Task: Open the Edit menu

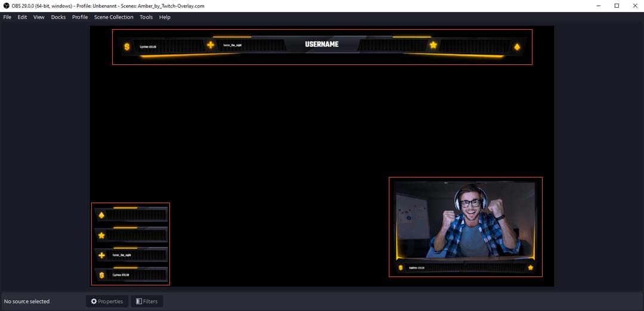Action: pos(22,17)
